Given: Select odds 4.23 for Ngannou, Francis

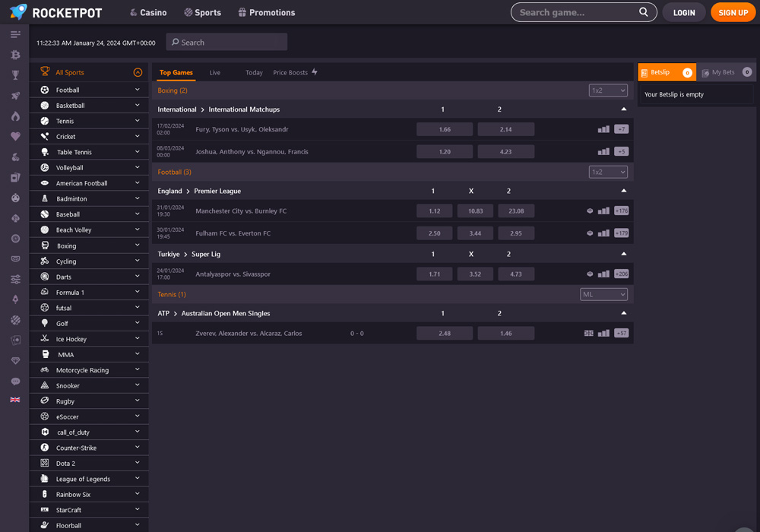Looking at the screenshot, I should (x=505, y=152).
